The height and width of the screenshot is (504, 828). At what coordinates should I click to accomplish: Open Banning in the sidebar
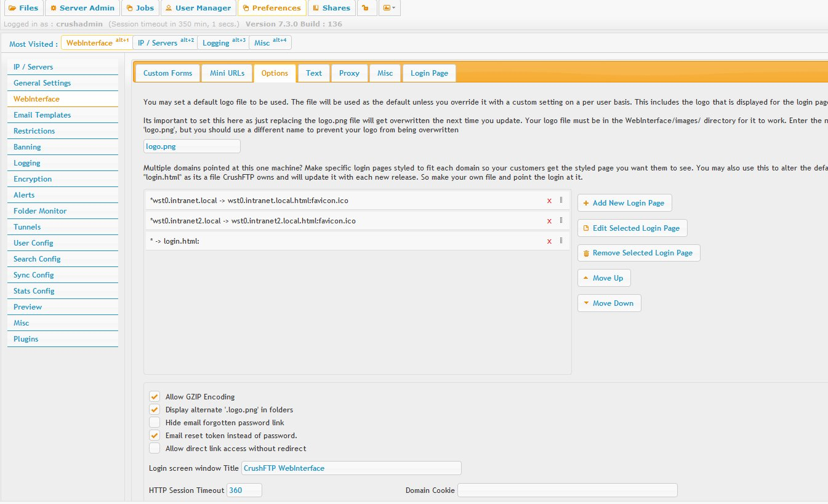[63, 147]
